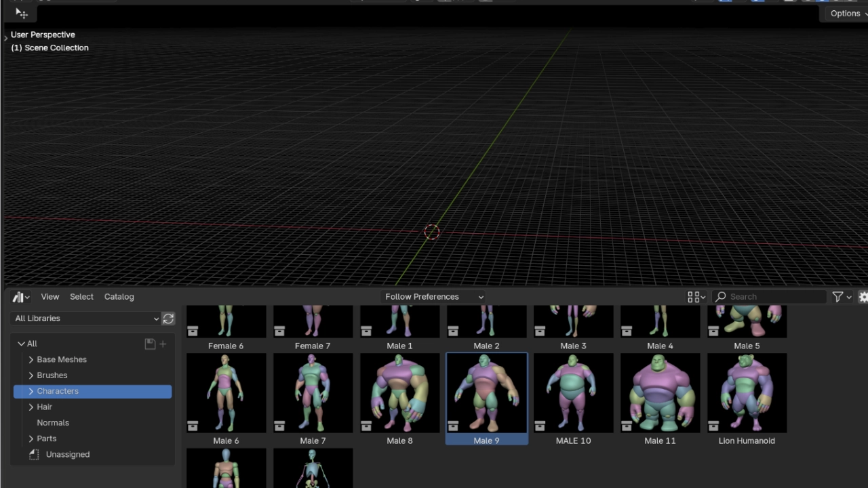Expand the Parts catalog
The image size is (868, 488).
coord(31,439)
